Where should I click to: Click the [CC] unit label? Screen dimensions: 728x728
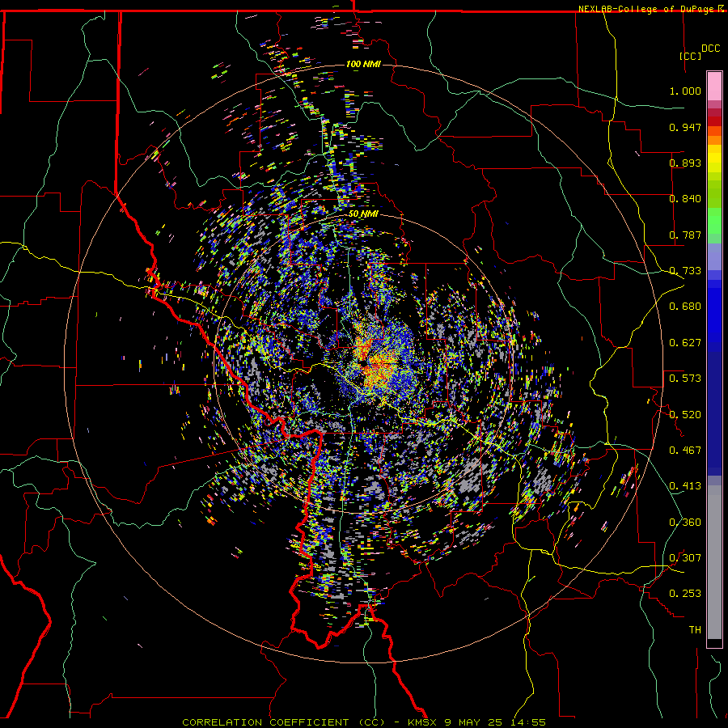click(x=690, y=56)
